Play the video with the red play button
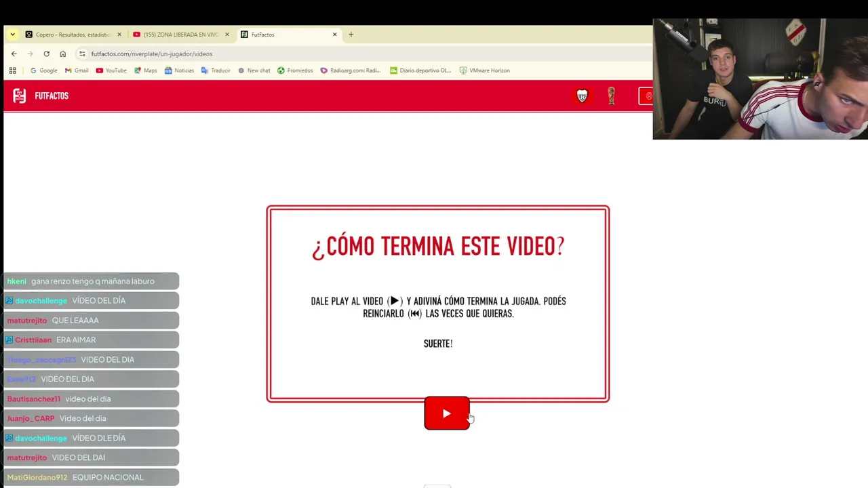The width and height of the screenshot is (868, 488). click(x=446, y=413)
